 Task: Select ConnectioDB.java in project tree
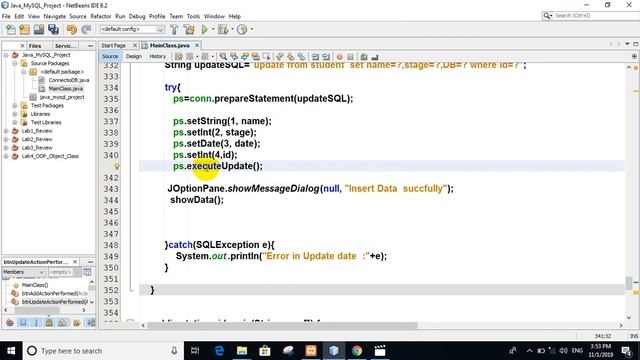[x=69, y=80]
